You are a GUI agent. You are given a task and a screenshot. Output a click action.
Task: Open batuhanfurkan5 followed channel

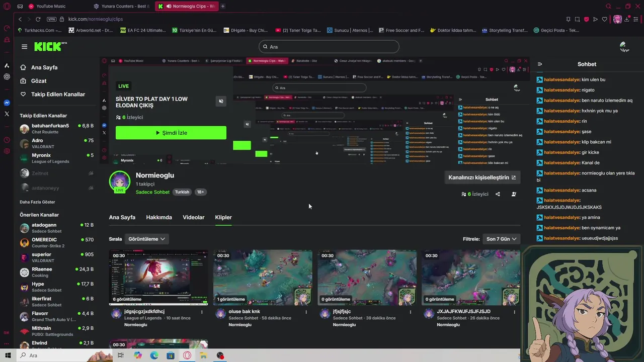(56, 129)
